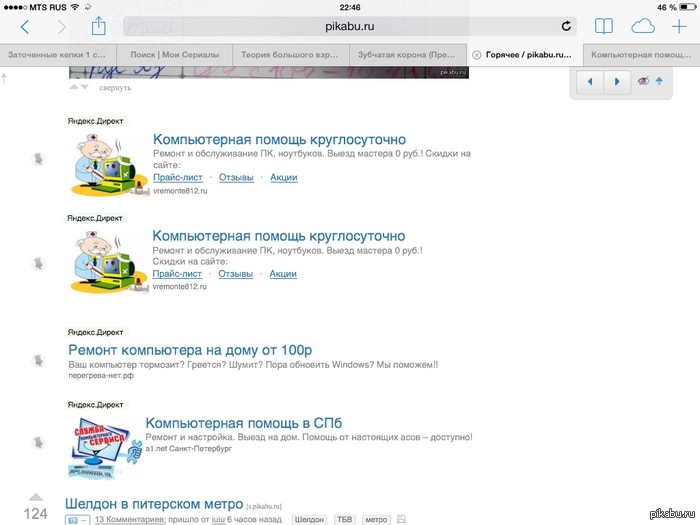This screenshot has width=700, height=525.
Task: Add new tab with plus icon
Action: 679,27
